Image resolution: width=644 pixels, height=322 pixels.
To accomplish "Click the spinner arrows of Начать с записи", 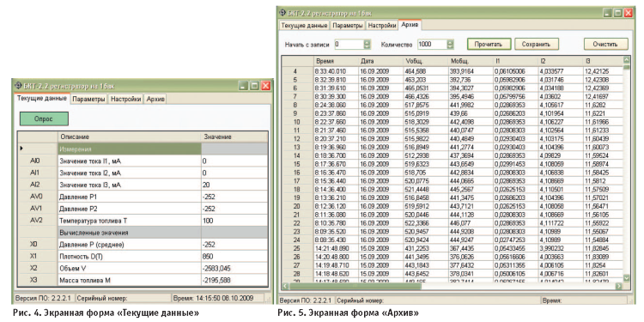I will point(368,44).
